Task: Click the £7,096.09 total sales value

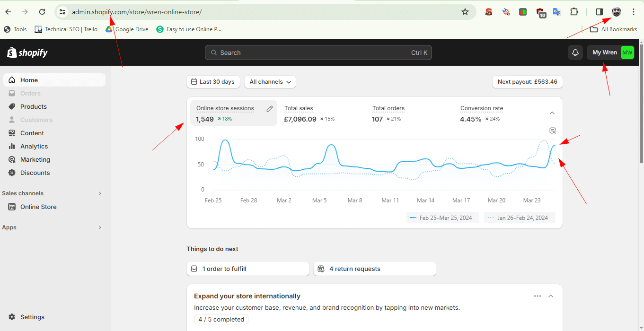Action: coord(300,119)
